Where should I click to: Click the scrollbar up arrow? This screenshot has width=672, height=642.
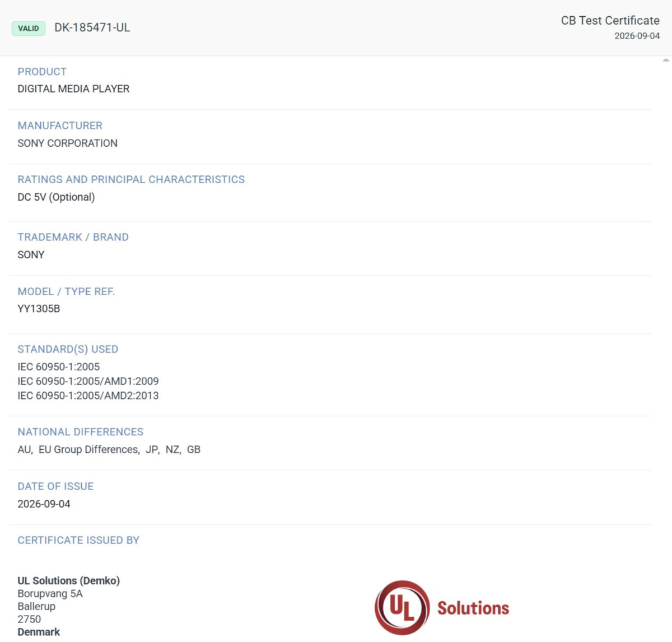point(666,61)
